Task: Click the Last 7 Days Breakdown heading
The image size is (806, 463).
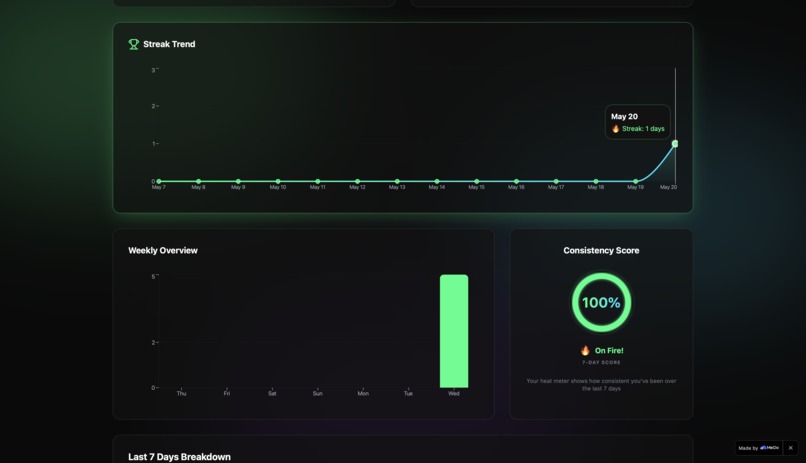Action: click(x=179, y=457)
